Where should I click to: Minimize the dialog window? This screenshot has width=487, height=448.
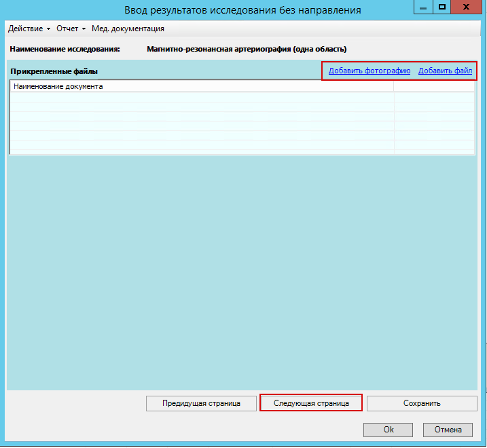[422, 7]
